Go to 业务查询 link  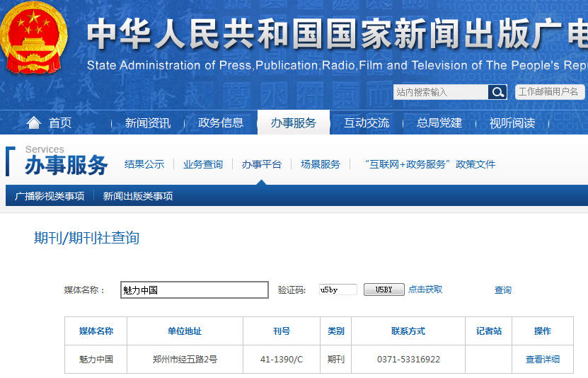click(x=203, y=164)
